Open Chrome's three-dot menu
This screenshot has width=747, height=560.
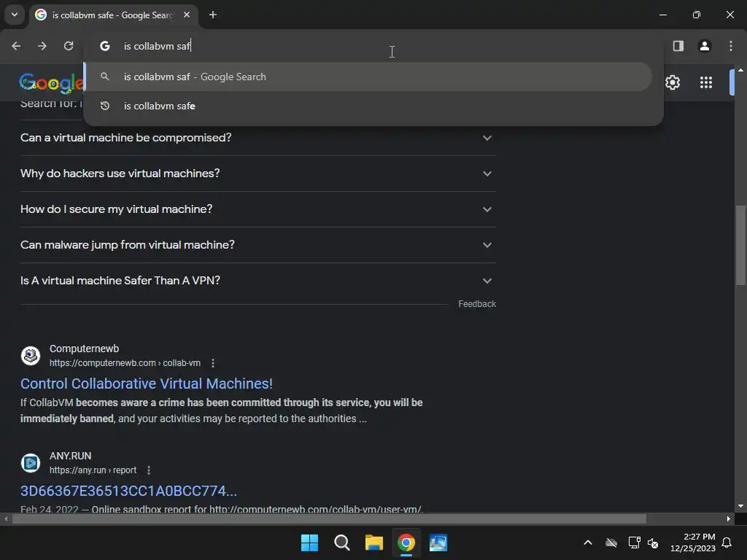(730, 46)
